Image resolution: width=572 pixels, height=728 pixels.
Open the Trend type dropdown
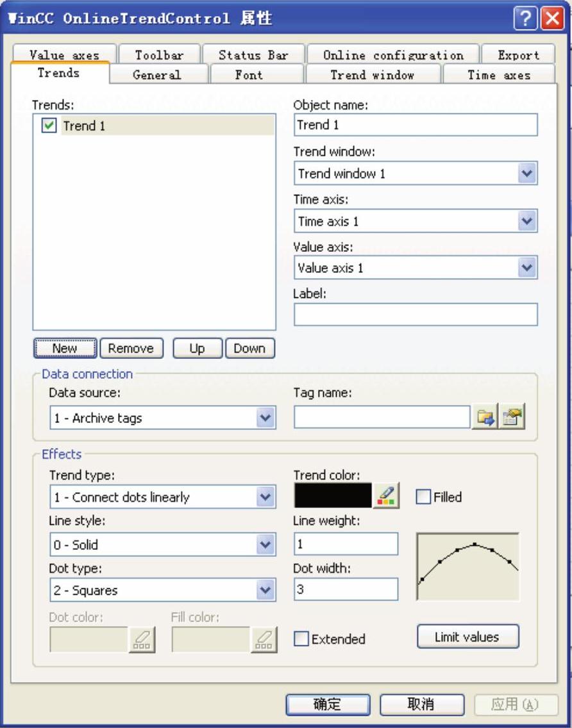[265, 497]
